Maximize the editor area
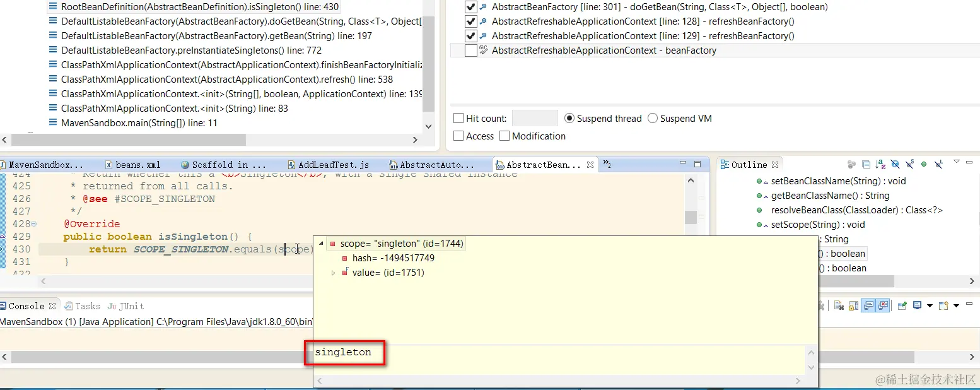Viewport: 980px width, 390px height. point(697,164)
